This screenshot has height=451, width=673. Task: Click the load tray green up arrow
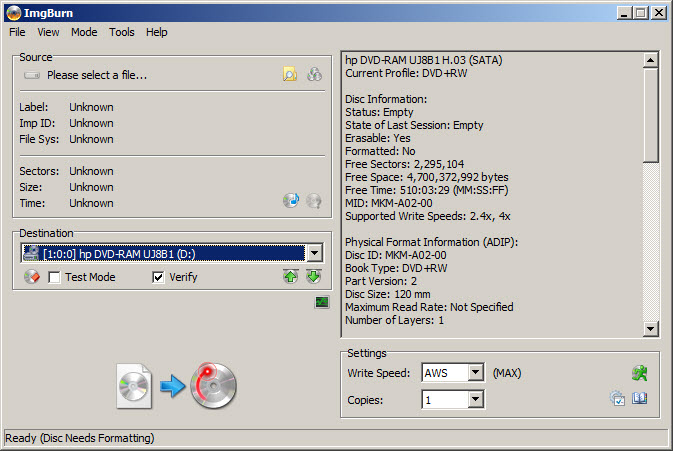(291, 276)
